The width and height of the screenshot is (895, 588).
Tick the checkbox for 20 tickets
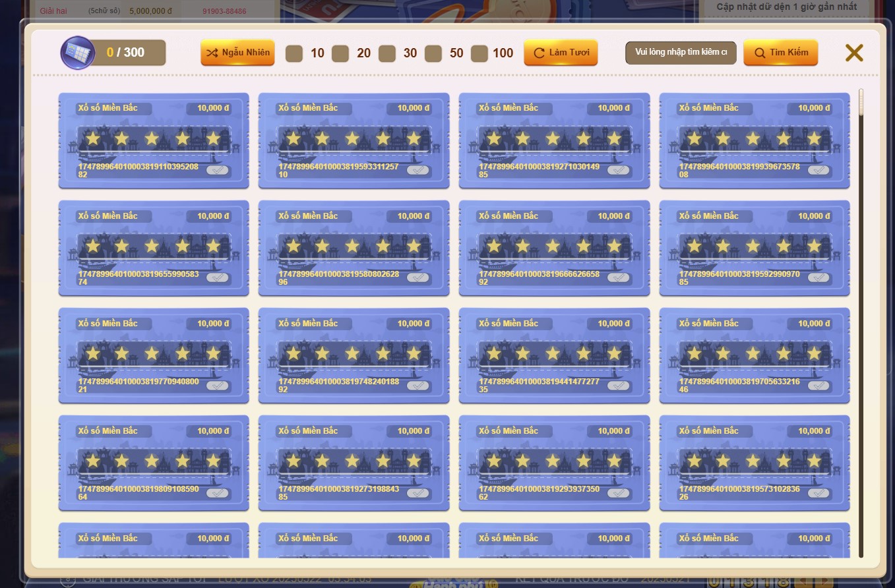point(340,53)
